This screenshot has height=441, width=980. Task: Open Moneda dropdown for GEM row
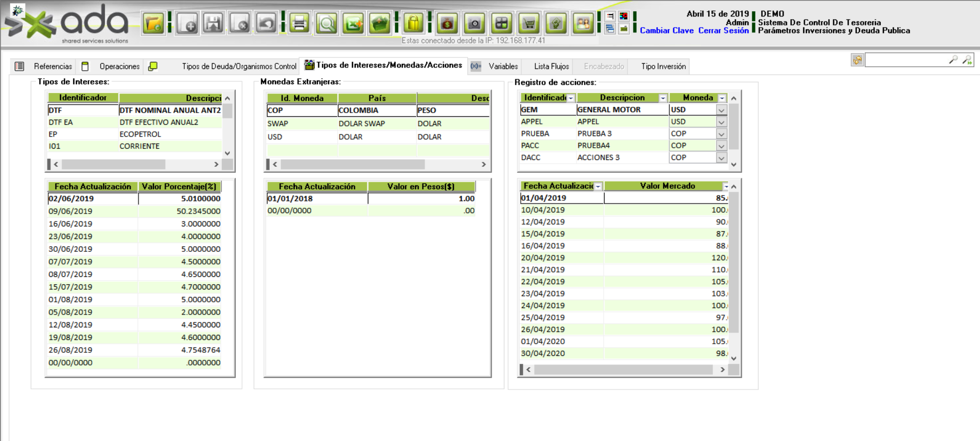(x=721, y=110)
